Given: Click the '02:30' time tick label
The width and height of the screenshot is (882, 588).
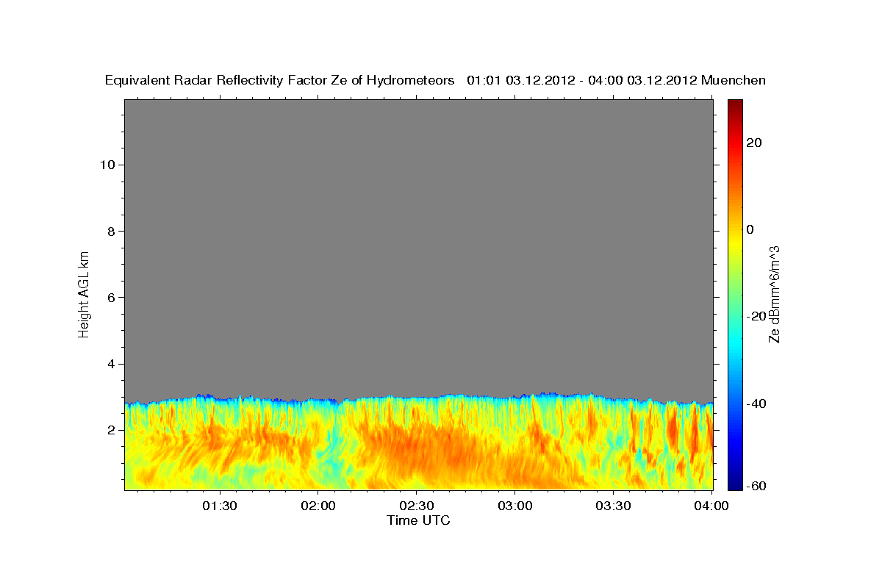Looking at the screenshot, I should [x=417, y=506].
